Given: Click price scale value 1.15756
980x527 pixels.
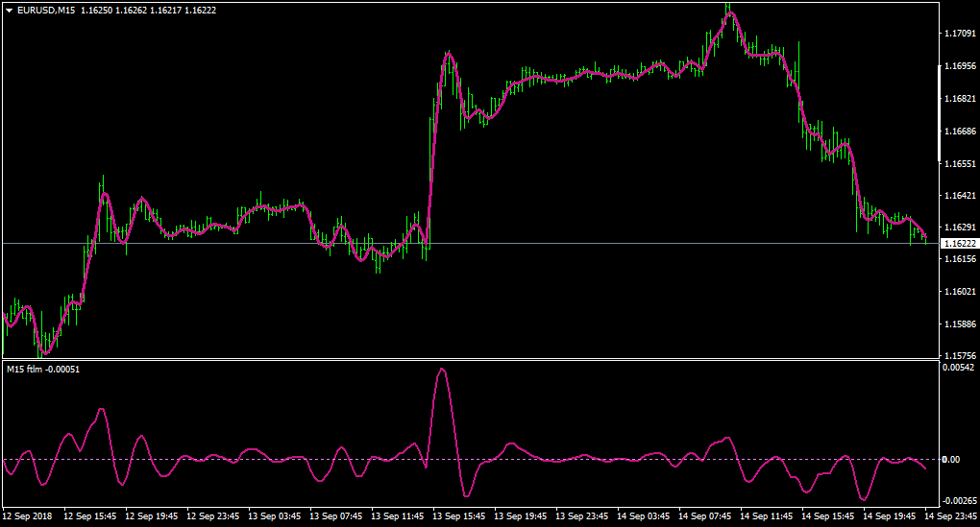Looking at the screenshot, I should 961,355.
